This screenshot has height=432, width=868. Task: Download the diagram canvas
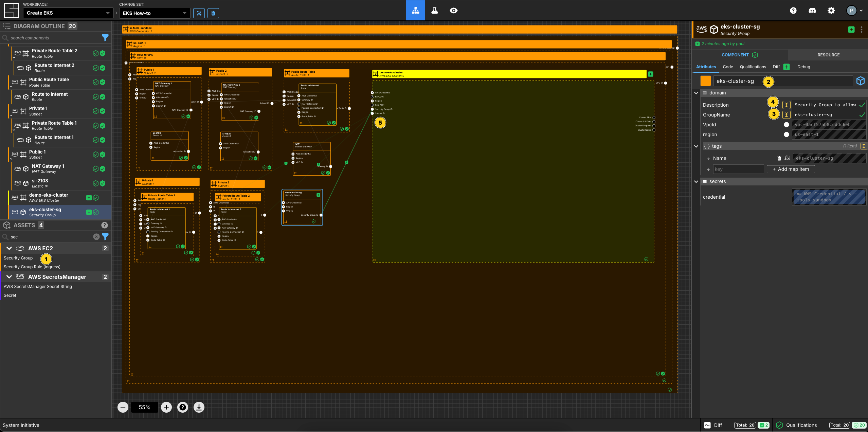[199, 407]
